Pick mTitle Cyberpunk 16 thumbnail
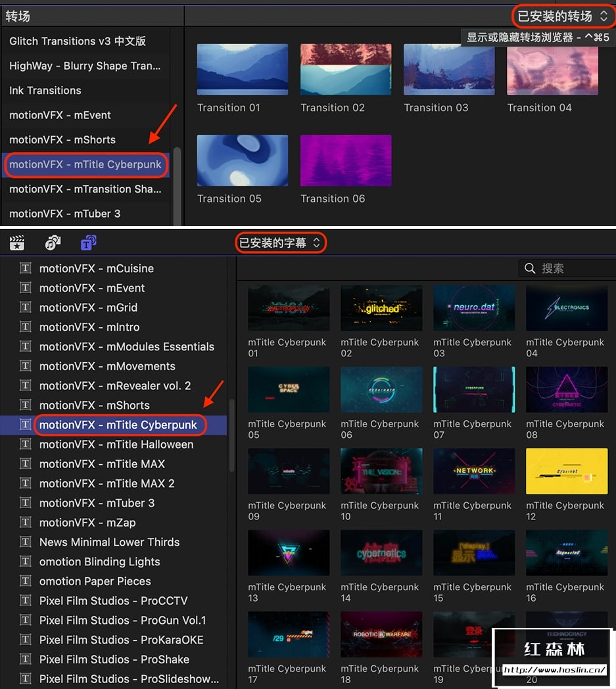The width and height of the screenshot is (616, 689). coord(567,553)
